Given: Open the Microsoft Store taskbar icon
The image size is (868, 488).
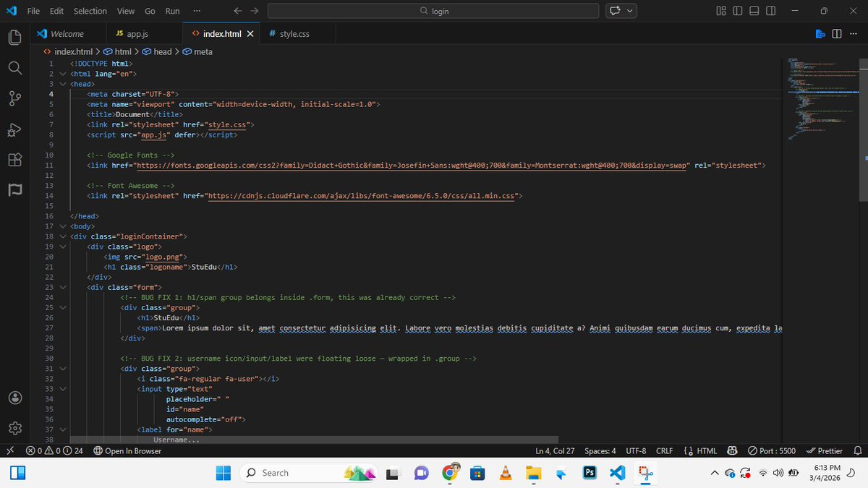Looking at the screenshot, I should click(x=477, y=473).
